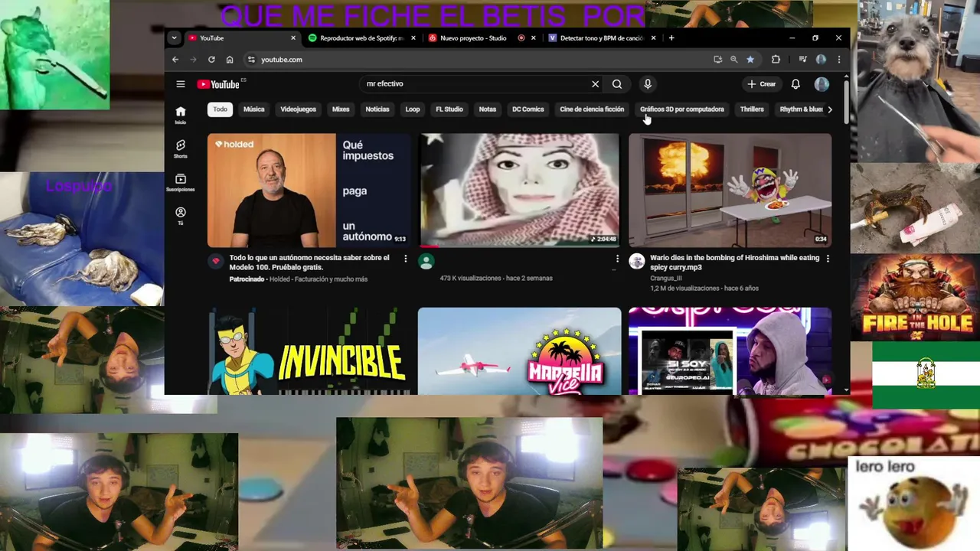Go to the YouTube logo home link
The image size is (980, 551).
point(219,84)
